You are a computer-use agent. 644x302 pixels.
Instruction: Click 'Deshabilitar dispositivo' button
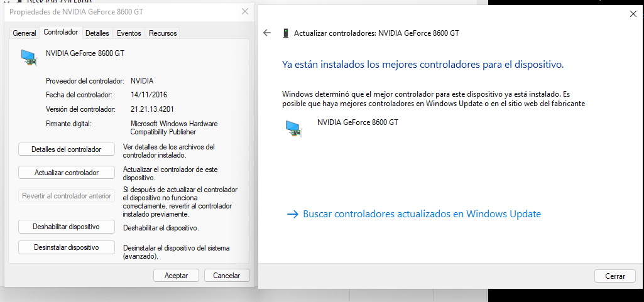pos(67,227)
